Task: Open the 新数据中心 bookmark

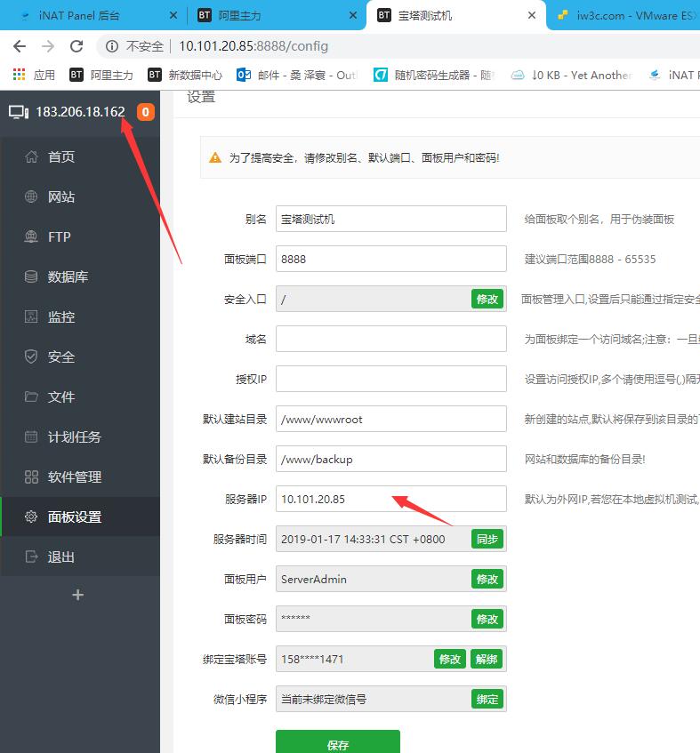Action: click(x=185, y=75)
